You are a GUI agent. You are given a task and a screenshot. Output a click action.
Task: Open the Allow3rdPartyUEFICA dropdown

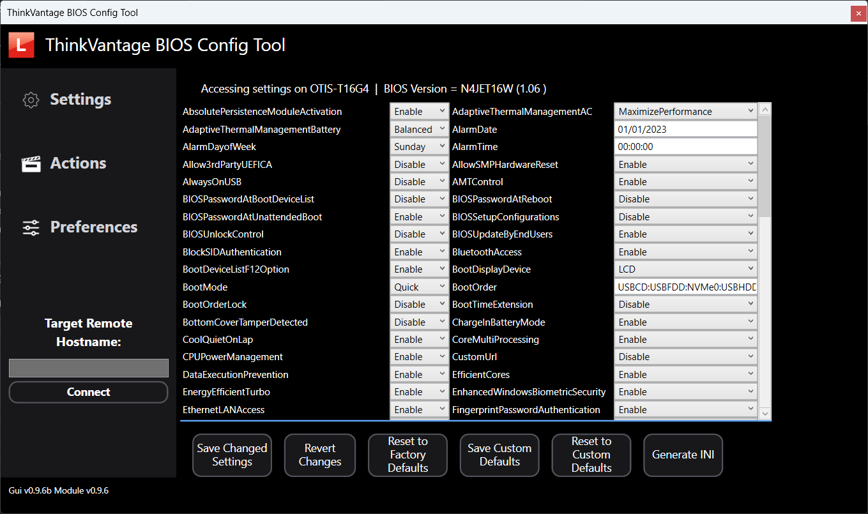pos(419,164)
